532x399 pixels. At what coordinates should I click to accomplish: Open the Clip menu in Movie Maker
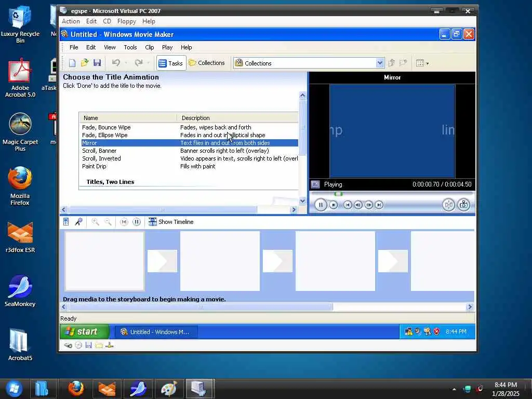click(150, 47)
